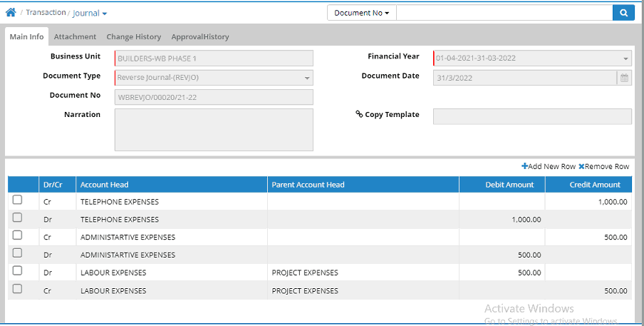Check the Labour Expenses Dr row checkbox
The width and height of the screenshot is (644, 326).
click(x=18, y=272)
